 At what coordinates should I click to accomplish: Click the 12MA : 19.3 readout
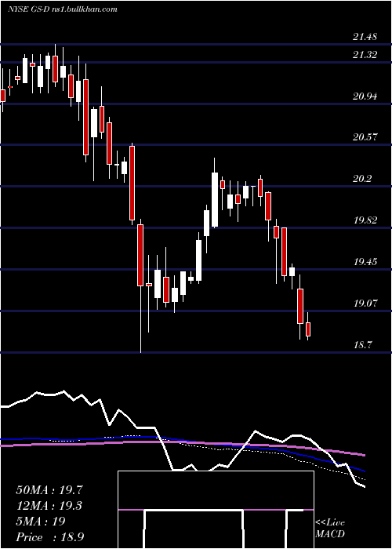pyautogui.click(x=49, y=506)
